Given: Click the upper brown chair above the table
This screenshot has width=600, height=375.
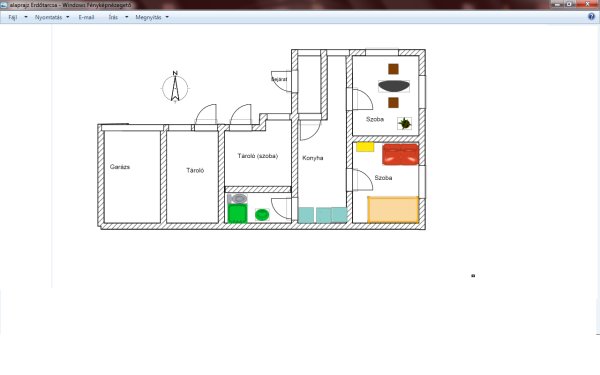Looking at the screenshot, I should point(393,69).
